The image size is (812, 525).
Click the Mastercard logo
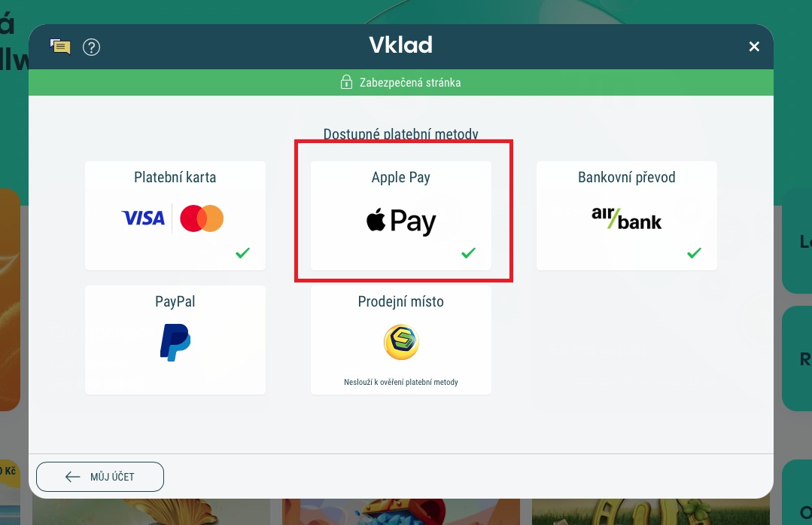pyautogui.click(x=202, y=218)
